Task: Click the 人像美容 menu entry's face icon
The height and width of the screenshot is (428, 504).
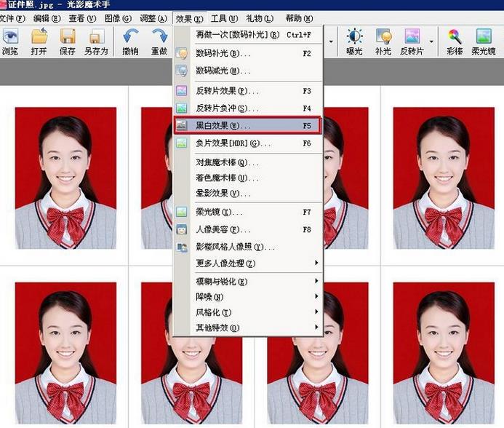Action: pos(182,229)
